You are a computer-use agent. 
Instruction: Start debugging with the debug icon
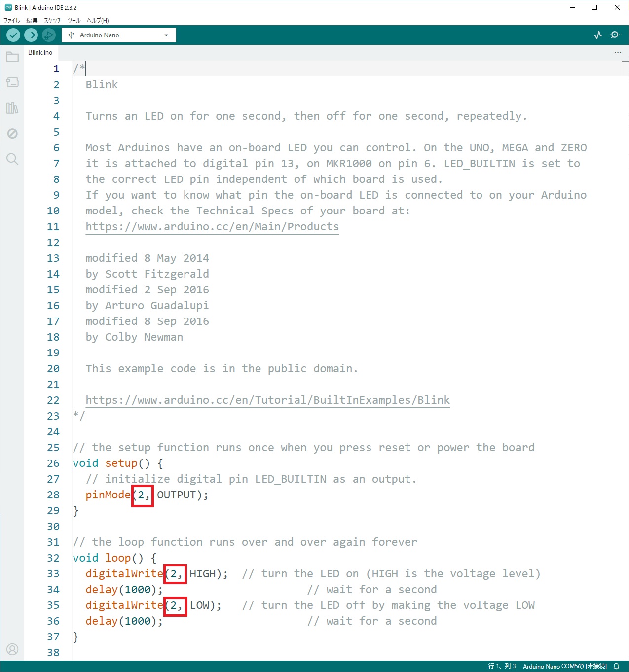coord(48,35)
